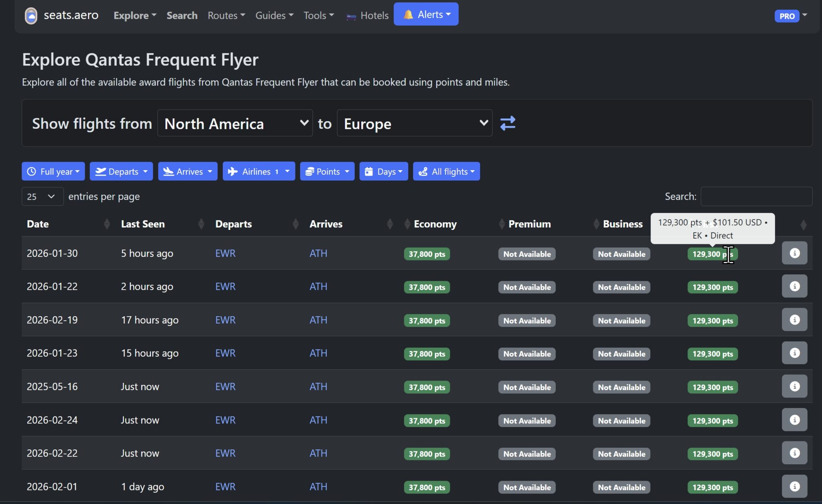Image resolution: width=822 pixels, height=504 pixels.
Task: Open the Full year filter dropdown
Action: click(53, 171)
